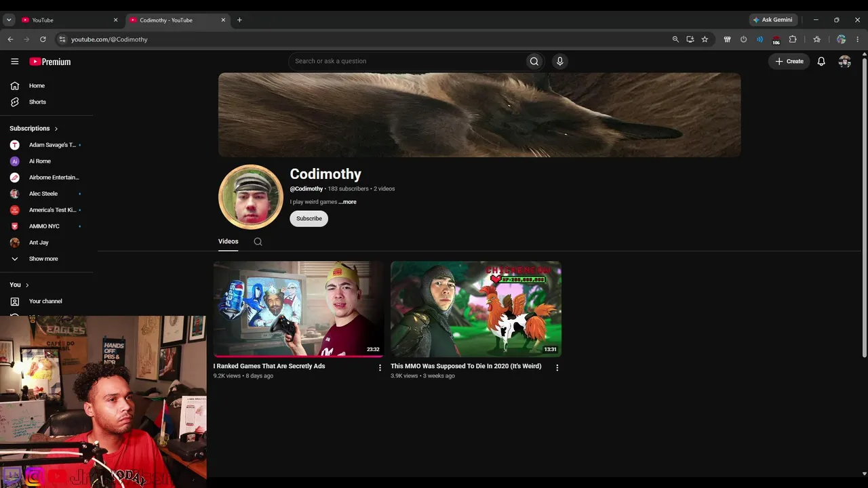Bookmark this tab with the star

[705, 39]
